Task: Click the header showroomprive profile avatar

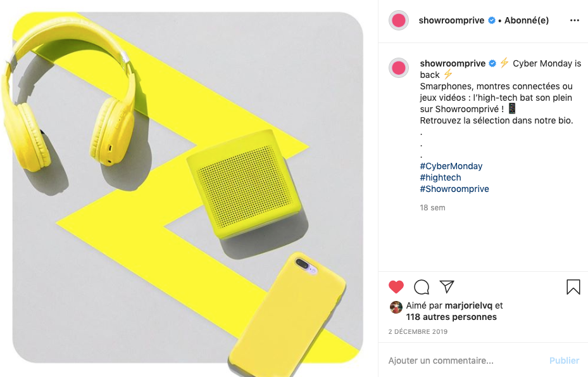Action: click(399, 20)
